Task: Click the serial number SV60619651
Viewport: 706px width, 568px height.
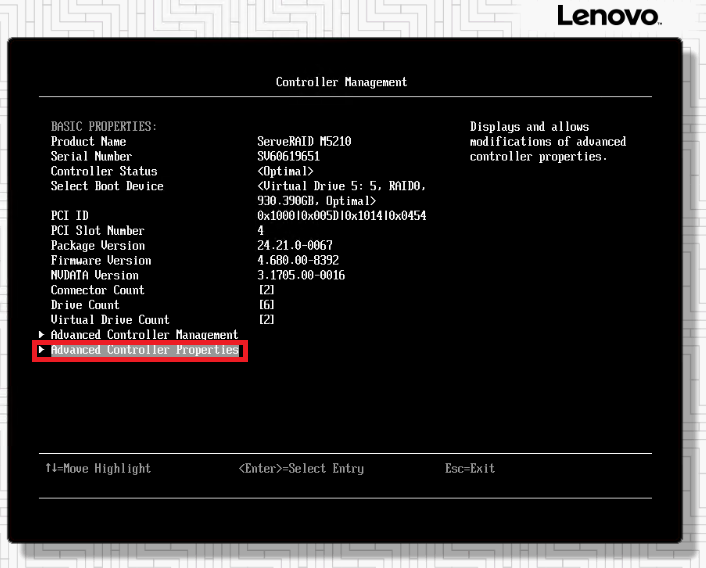Action: tap(288, 157)
